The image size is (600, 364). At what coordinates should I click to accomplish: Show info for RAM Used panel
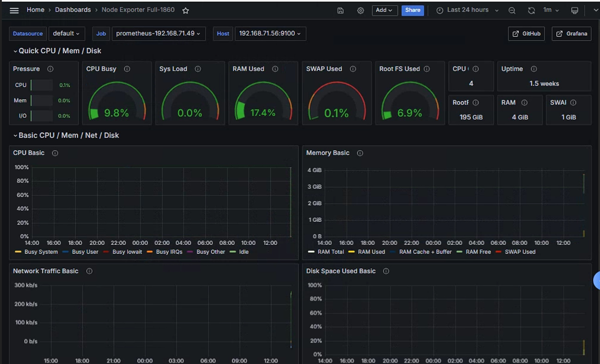[275, 69]
